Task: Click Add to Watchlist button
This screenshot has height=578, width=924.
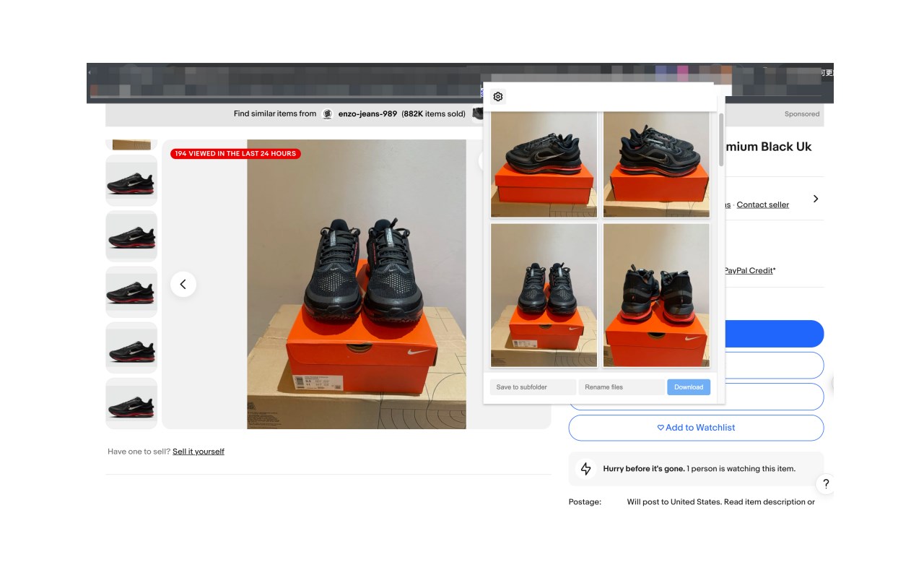Action: [x=696, y=428]
